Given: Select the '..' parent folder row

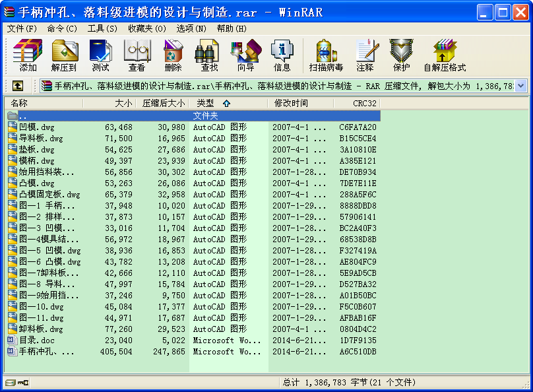Looking at the screenshot, I should [x=193, y=115].
